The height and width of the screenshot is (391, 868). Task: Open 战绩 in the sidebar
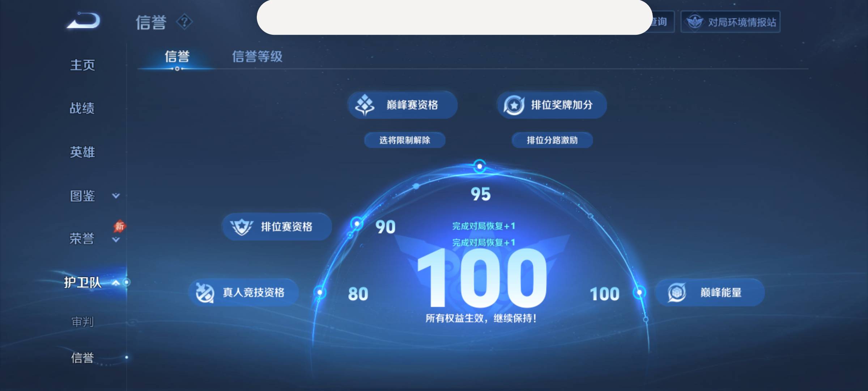[82, 108]
